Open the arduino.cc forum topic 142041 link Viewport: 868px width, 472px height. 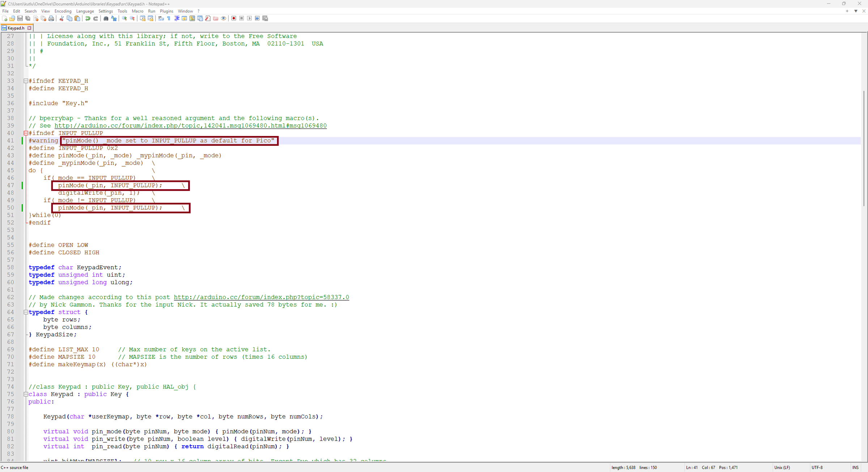pos(191,126)
